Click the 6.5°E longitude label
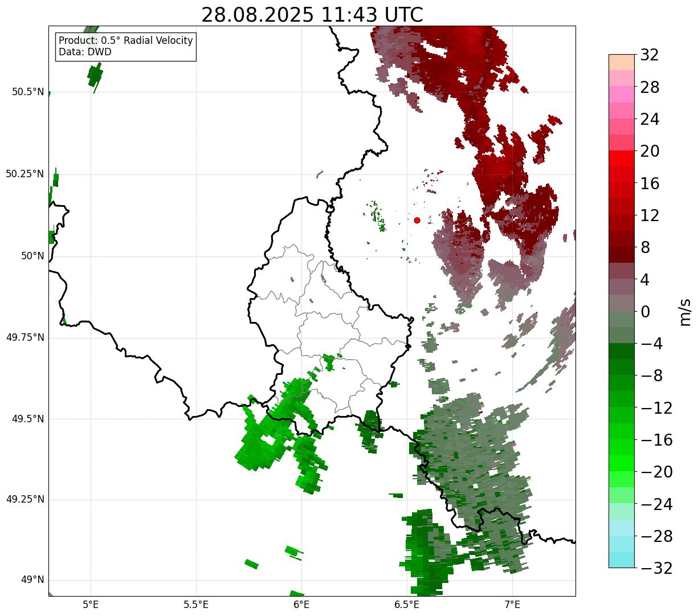698x616 pixels. coord(407,604)
